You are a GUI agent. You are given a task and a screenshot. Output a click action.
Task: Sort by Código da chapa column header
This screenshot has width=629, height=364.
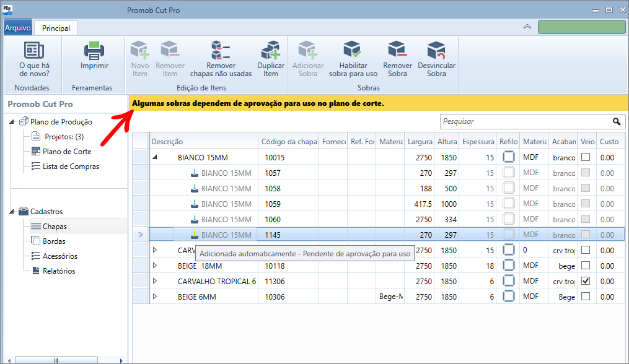click(x=289, y=142)
